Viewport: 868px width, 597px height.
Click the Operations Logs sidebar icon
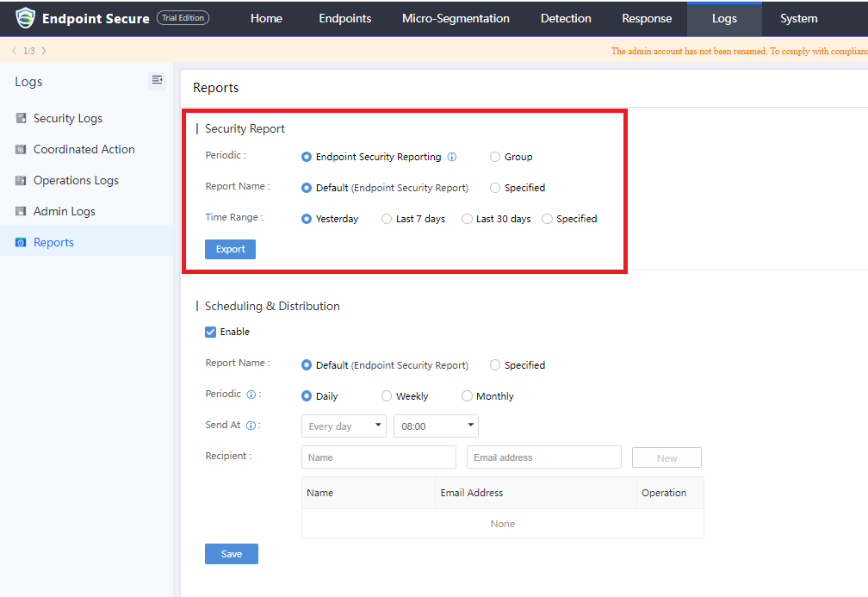click(21, 180)
